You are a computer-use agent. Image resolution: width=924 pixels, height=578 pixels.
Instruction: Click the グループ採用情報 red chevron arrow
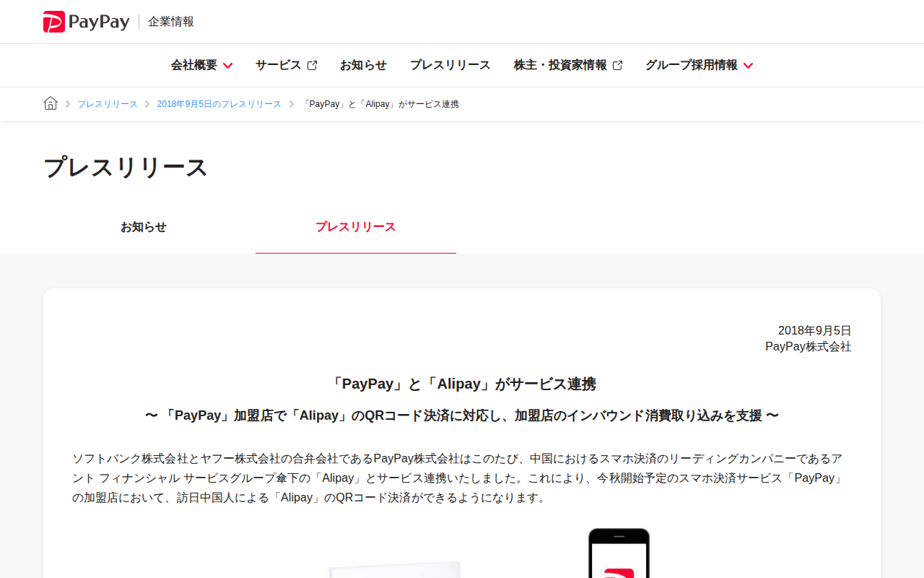pyautogui.click(x=748, y=66)
